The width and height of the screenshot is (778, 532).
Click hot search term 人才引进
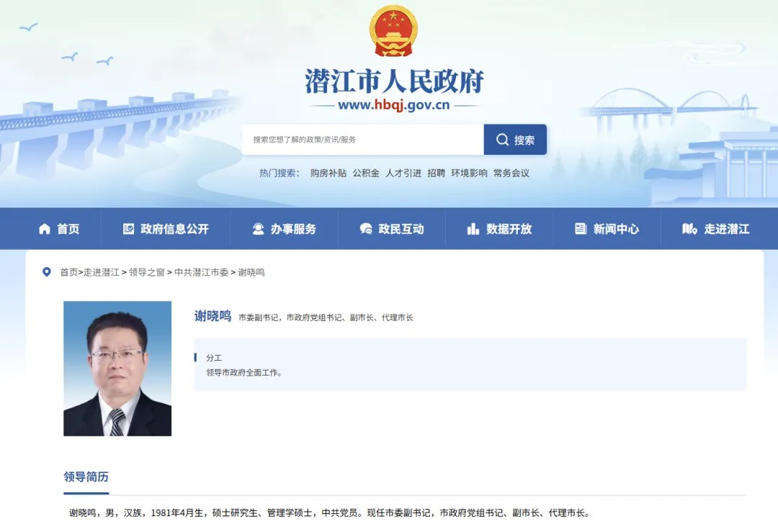coord(403,173)
